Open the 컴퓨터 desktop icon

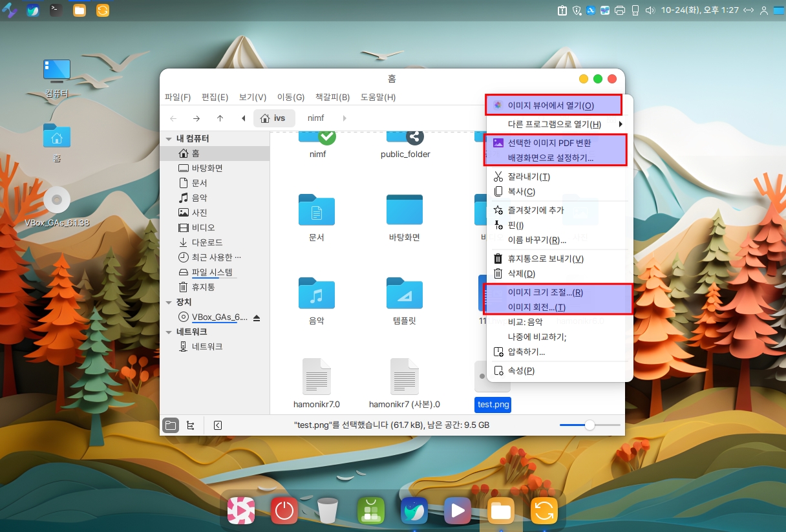pyautogui.click(x=57, y=70)
